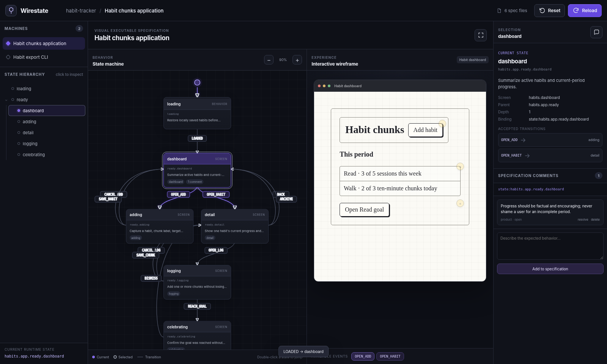The image size is (607, 364).
Task: Fire the OPEN_ADD event in bottom bar
Action: coord(363,356)
